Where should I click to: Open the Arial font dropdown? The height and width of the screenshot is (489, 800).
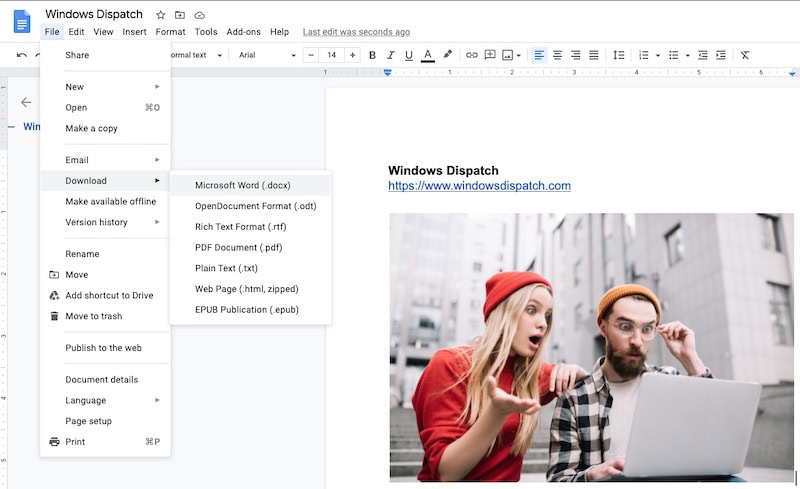point(267,55)
